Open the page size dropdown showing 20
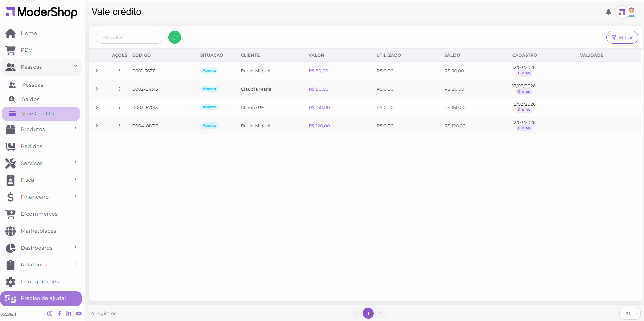644x321 pixels. pyautogui.click(x=629, y=313)
